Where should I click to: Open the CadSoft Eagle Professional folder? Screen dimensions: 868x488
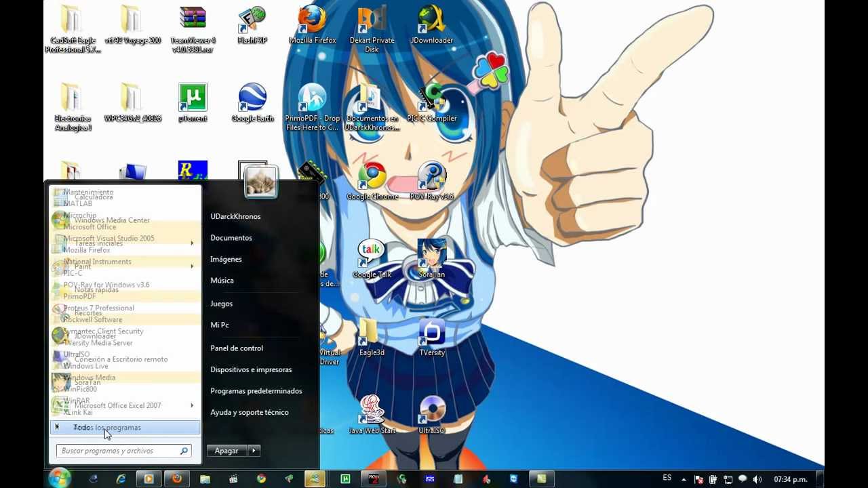click(x=73, y=28)
